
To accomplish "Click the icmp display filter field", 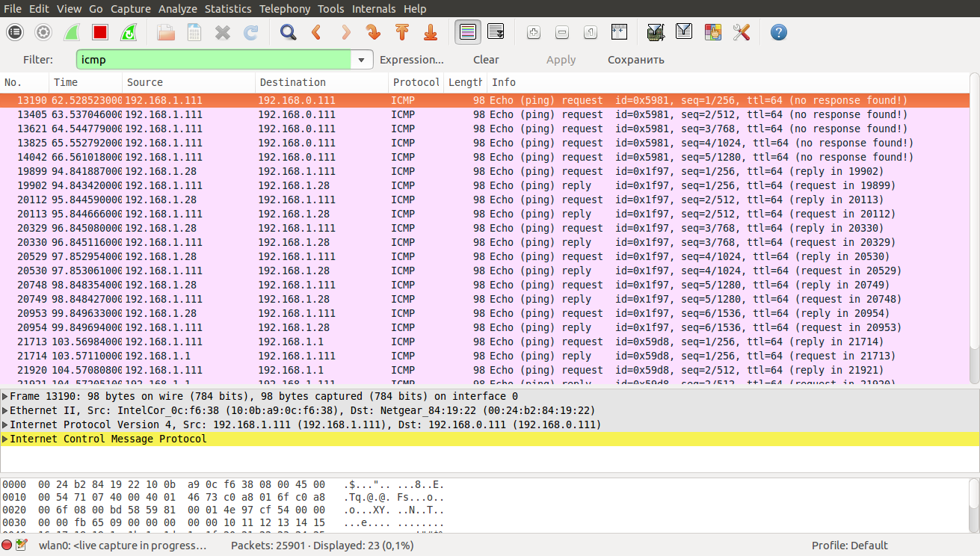I will pyautogui.click(x=214, y=60).
